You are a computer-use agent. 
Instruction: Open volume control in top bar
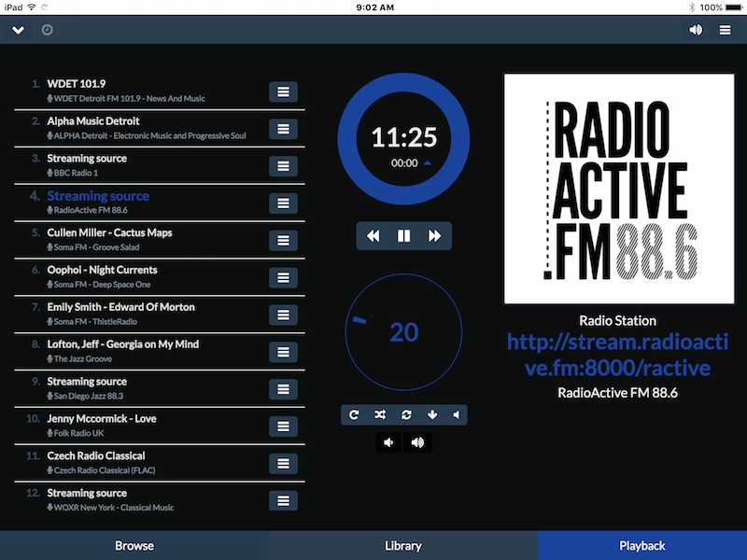pyautogui.click(x=696, y=30)
